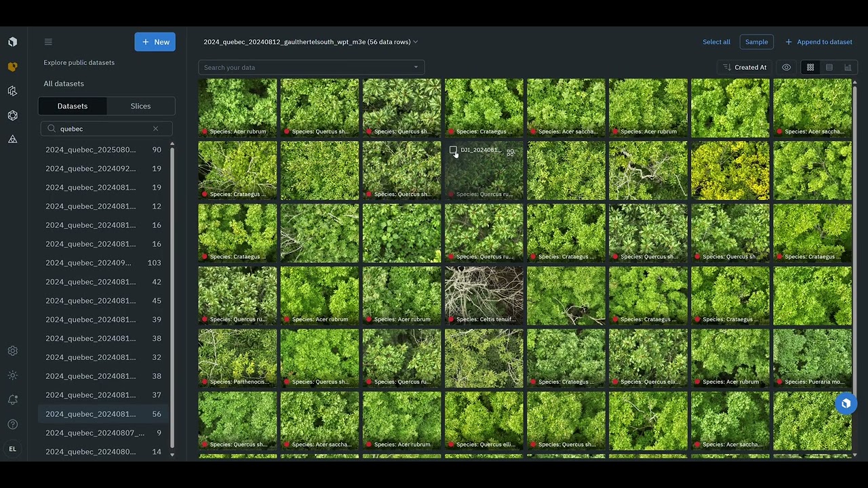Open the Catalog icon in the left sidebar
The image size is (868, 488).
[x=12, y=67]
